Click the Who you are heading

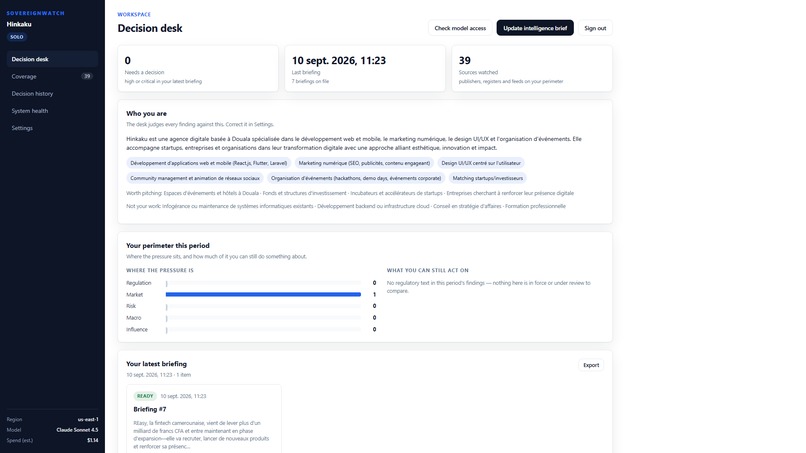point(146,114)
